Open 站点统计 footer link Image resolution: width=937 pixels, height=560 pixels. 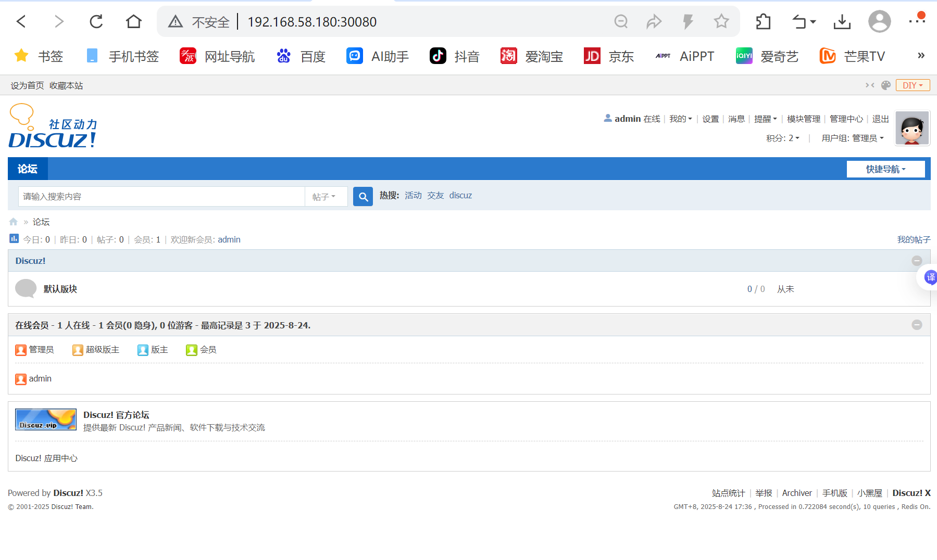point(728,493)
